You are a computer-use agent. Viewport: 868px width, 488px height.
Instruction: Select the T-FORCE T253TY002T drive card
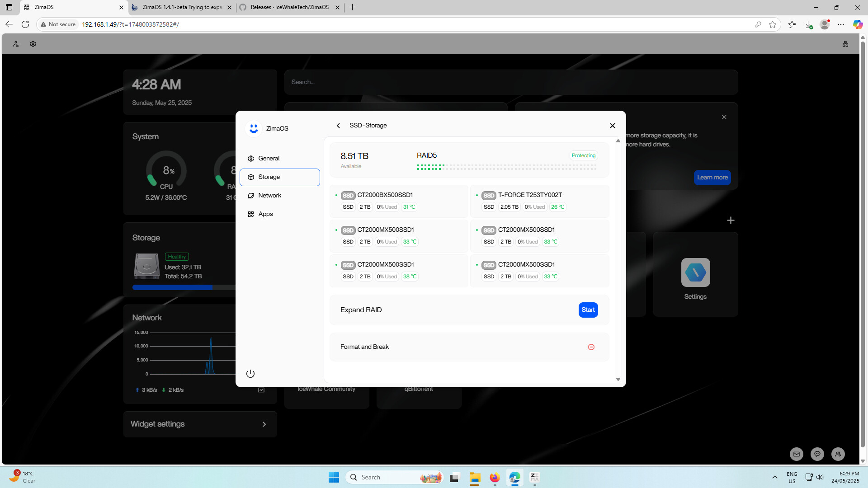pyautogui.click(x=539, y=201)
